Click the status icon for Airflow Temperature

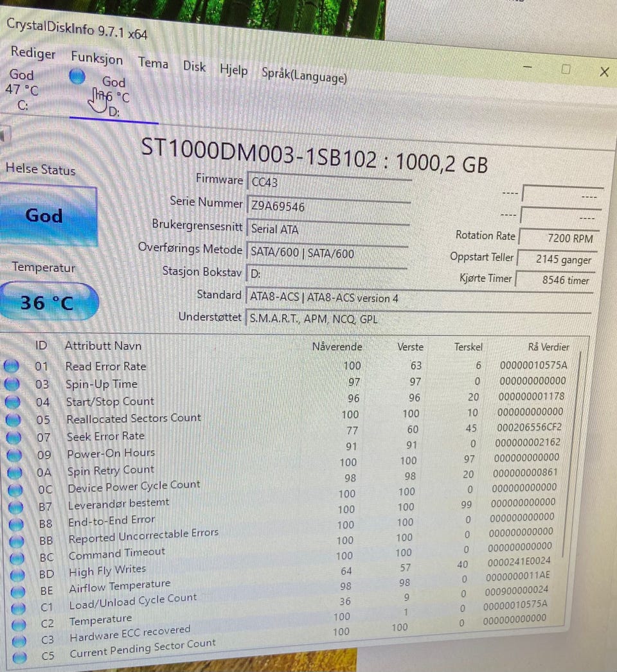[x=18, y=592]
